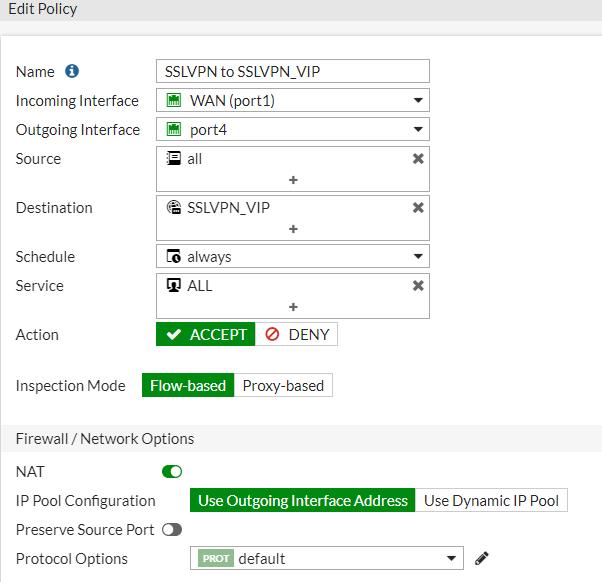Choose Use Dynamic IP Pool

[491, 501]
